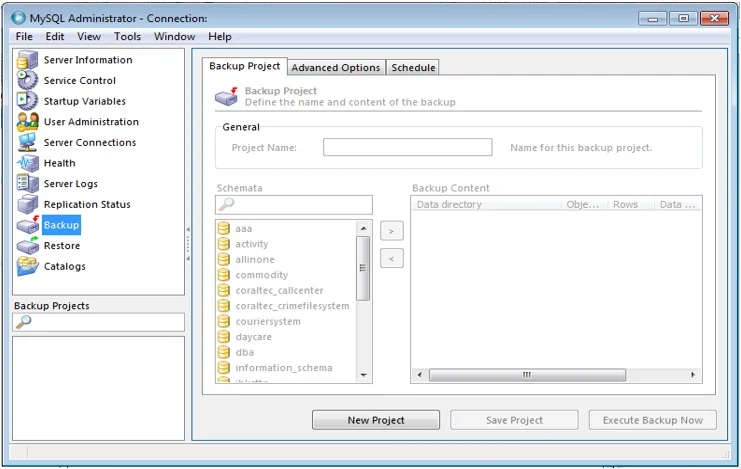The image size is (741, 469).
Task: Click the database icon next to coraltec_callcenter
Action: pos(224,290)
